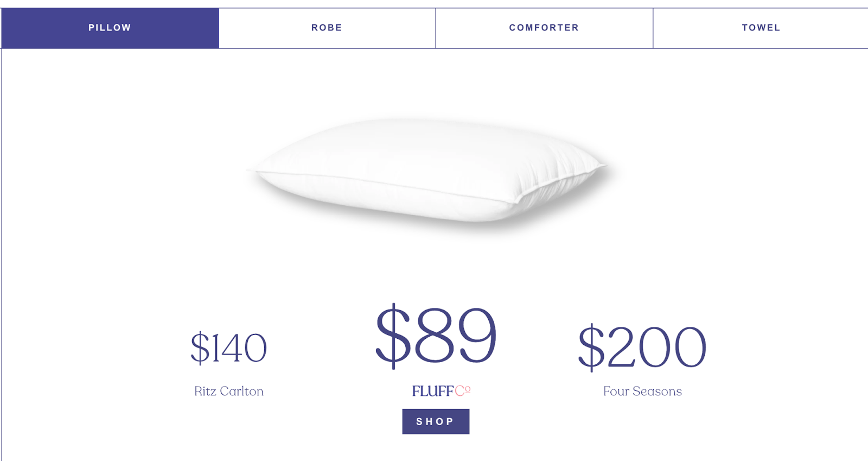Click the dollar sign of the $140 price
This screenshot has width=868, height=461.
coord(200,348)
